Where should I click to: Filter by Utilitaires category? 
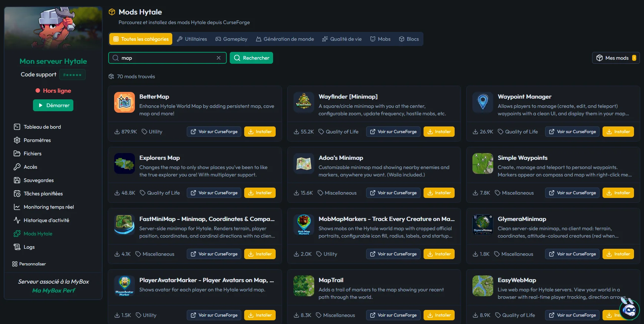tap(192, 39)
